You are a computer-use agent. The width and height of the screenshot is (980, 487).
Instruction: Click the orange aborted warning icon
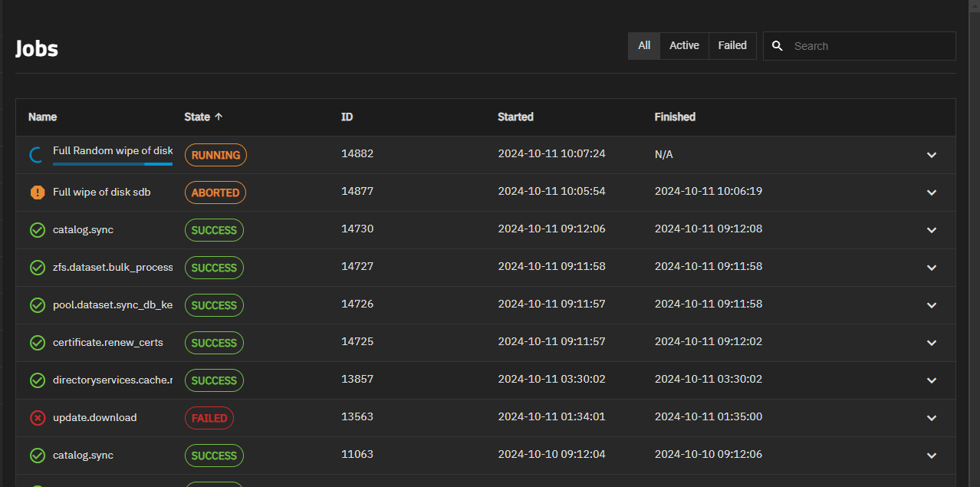[37, 192]
